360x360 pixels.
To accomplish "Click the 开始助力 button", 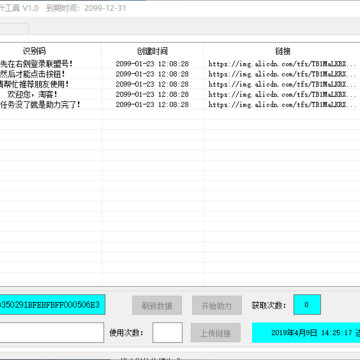I will click(x=217, y=305).
